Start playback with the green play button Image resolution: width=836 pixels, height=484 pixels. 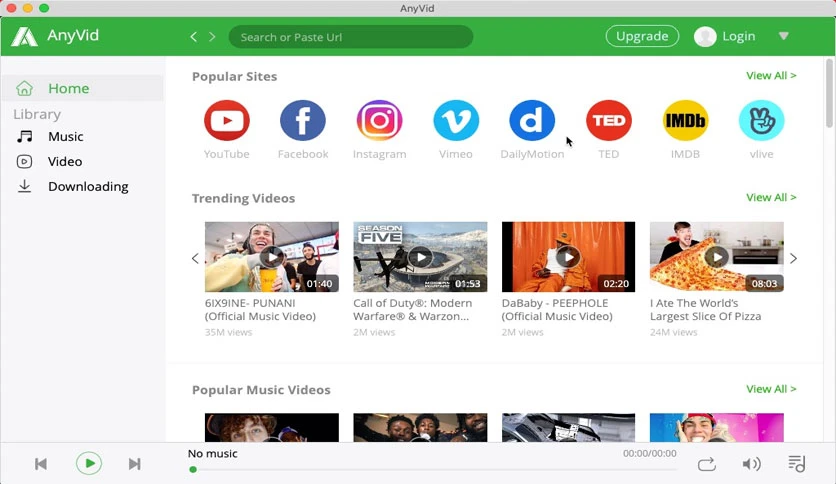89,463
